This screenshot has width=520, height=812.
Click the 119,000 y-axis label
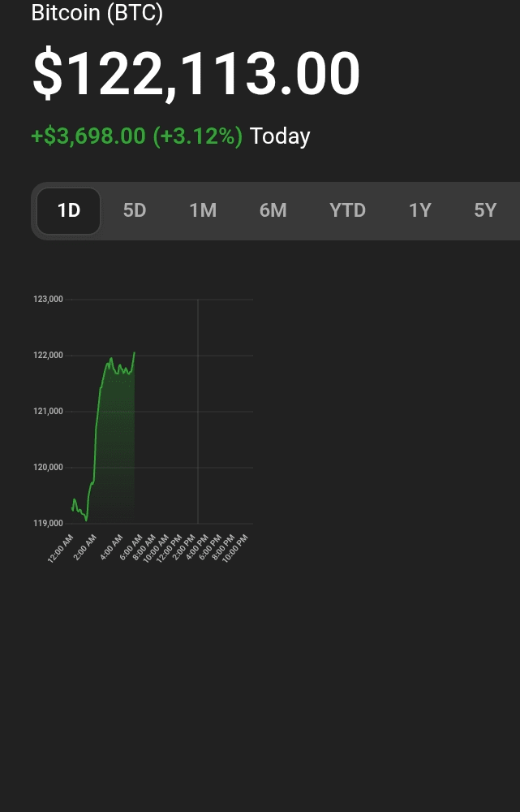click(48, 524)
